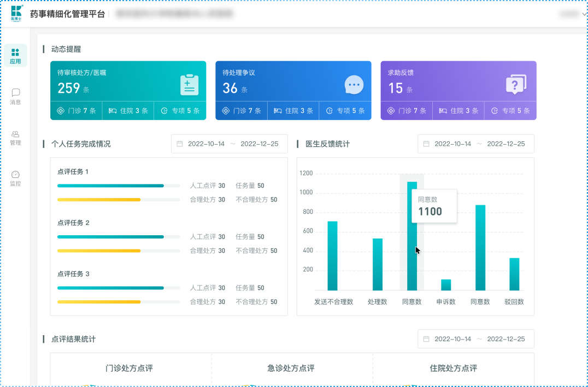Click 点评任务 2 title
588x387 pixels.
73,223
